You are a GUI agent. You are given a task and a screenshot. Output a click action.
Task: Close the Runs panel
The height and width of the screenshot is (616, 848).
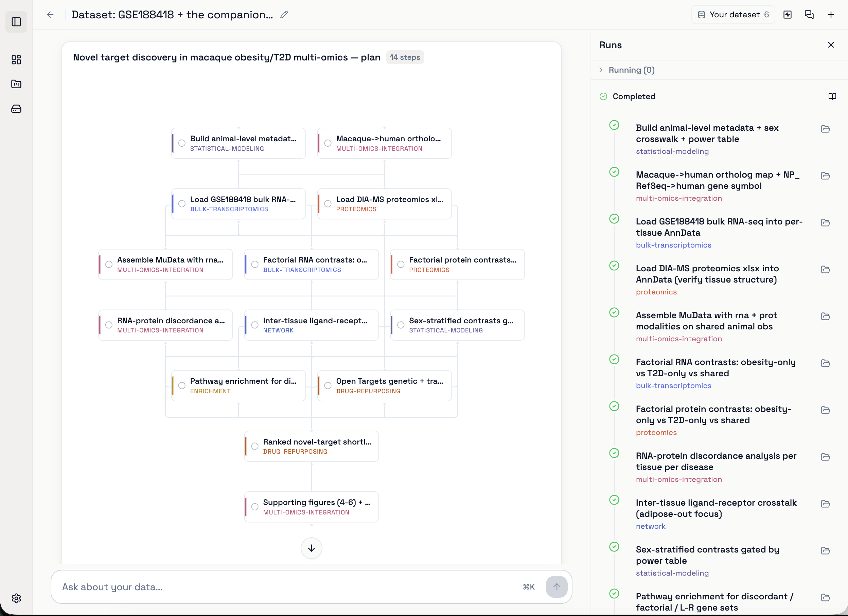point(831,45)
